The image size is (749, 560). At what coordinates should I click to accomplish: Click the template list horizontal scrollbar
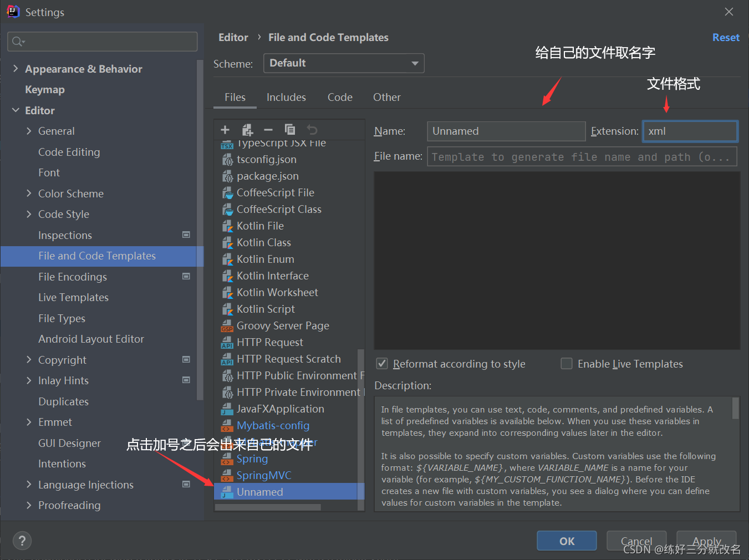(268, 507)
